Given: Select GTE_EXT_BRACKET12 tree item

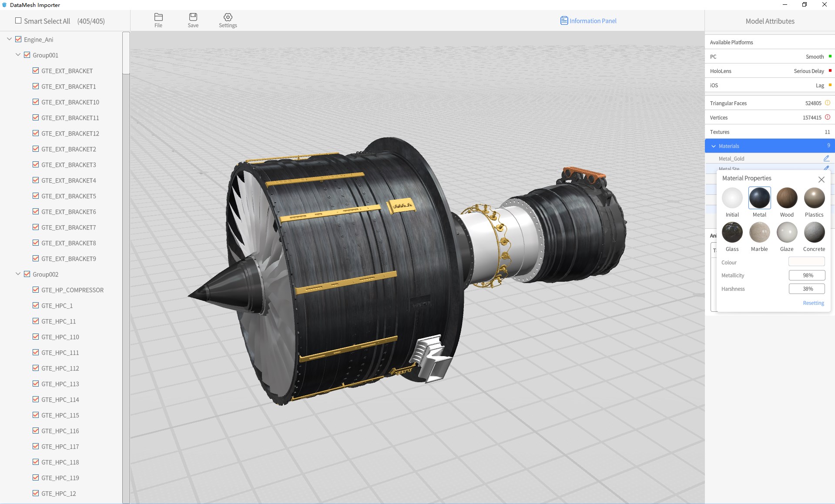Looking at the screenshot, I should (x=70, y=134).
